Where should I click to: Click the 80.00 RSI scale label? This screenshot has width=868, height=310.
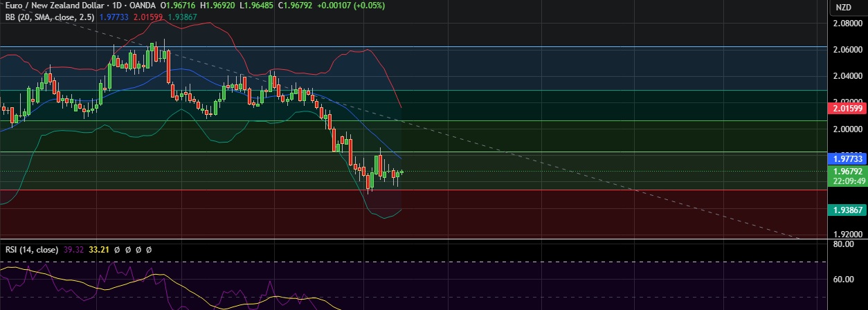coord(842,244)
